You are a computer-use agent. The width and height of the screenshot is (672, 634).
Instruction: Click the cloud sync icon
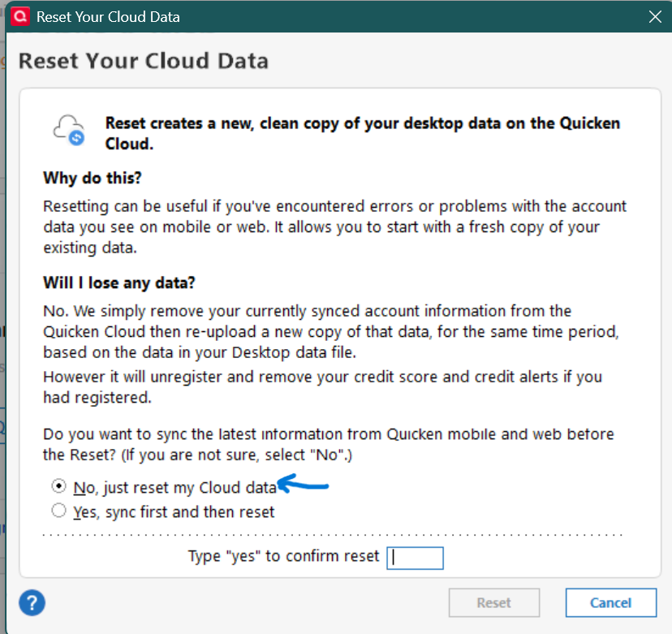pyautogui.click(x=68, y=130)
